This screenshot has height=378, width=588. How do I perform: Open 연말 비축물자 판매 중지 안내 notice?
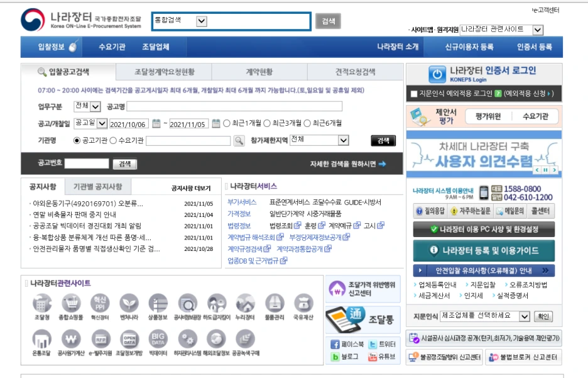click(x=75, y=214)
